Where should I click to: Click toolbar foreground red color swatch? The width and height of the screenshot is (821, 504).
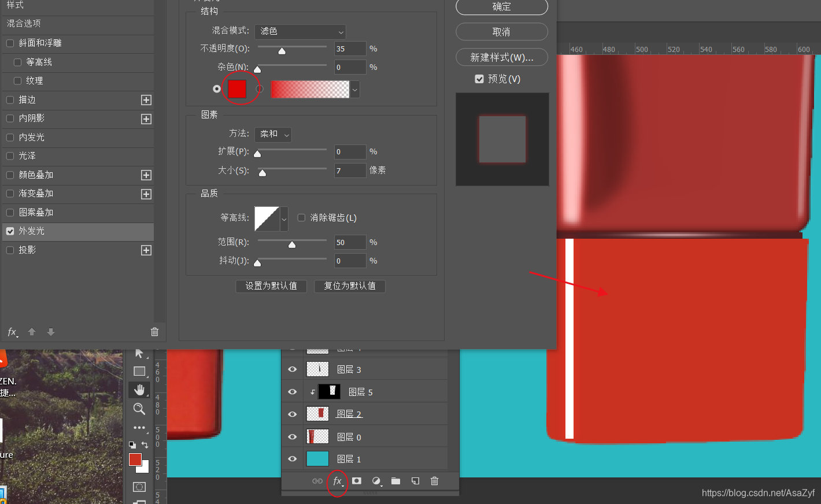[x=135, y=459]
